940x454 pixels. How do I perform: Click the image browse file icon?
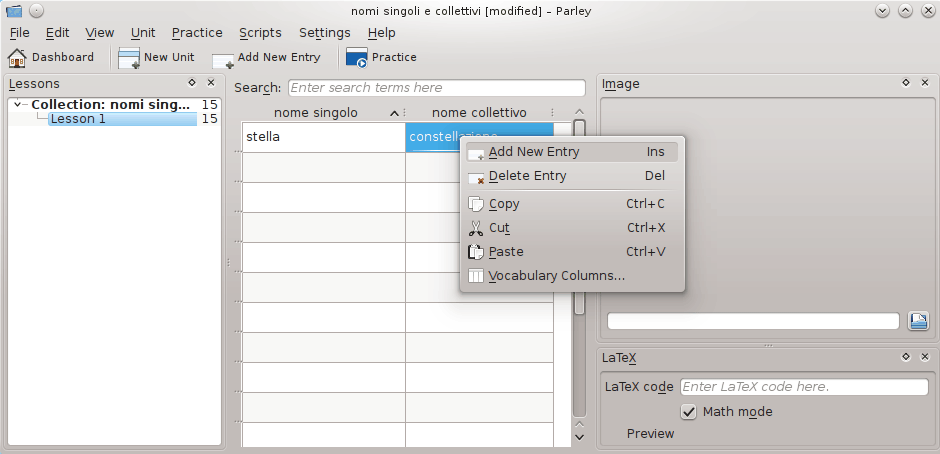919,321
